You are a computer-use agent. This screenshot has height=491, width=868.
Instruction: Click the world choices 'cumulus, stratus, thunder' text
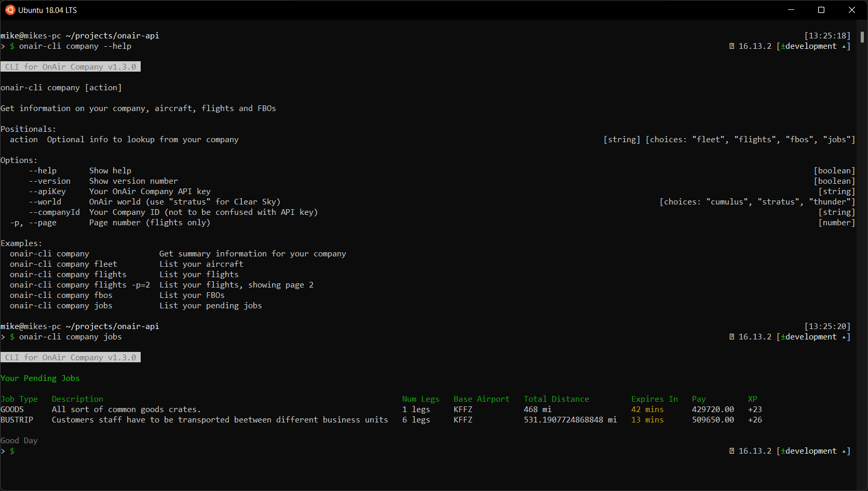757,202
